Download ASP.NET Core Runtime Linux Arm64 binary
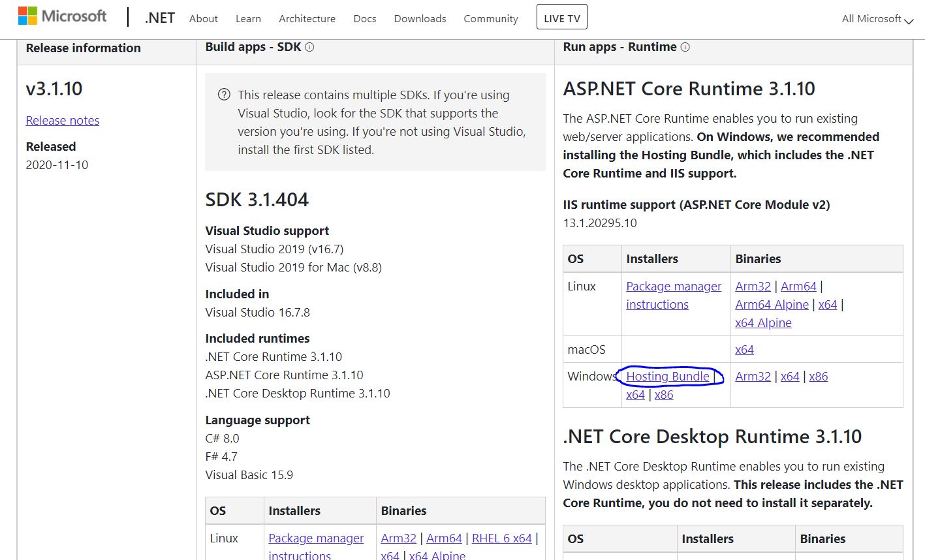This screenshot has height=560, width=925. click(x=798, y=287)
